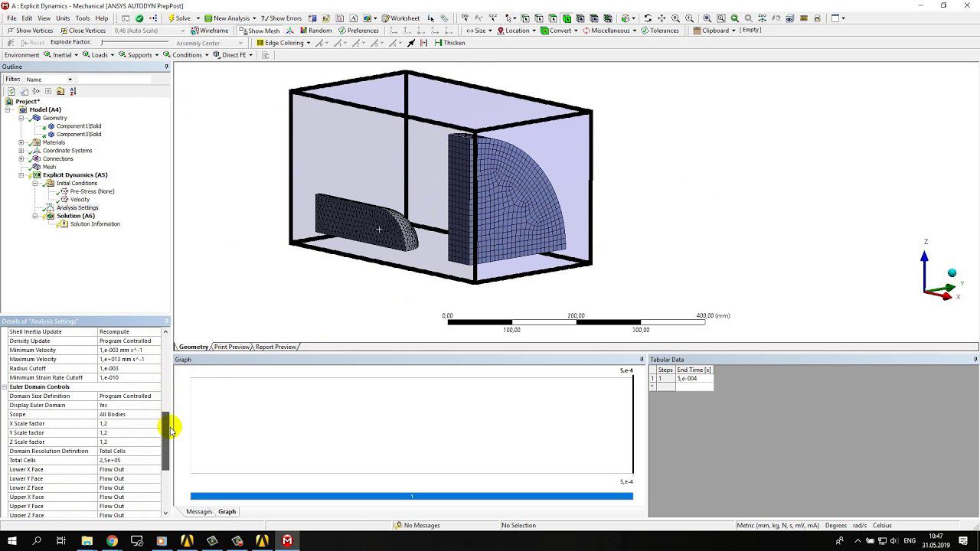Expand the Connections tree node
Viewport: 980px width, 551px height.
point(21,158)
